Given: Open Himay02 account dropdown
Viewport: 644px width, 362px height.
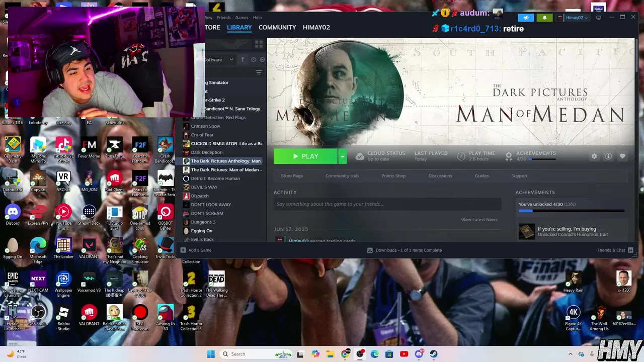Looking at the screenshot, I should [573, 18].
